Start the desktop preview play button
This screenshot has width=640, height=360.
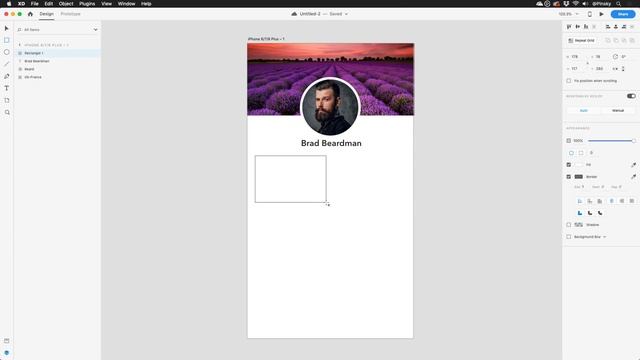(x=601, y=14)
